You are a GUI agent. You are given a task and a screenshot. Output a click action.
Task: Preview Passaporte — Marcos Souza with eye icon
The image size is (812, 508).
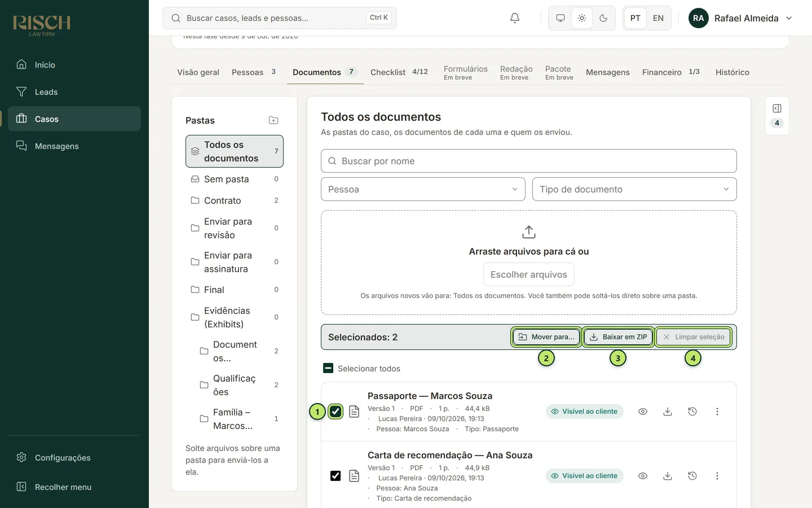click(643, 411)
